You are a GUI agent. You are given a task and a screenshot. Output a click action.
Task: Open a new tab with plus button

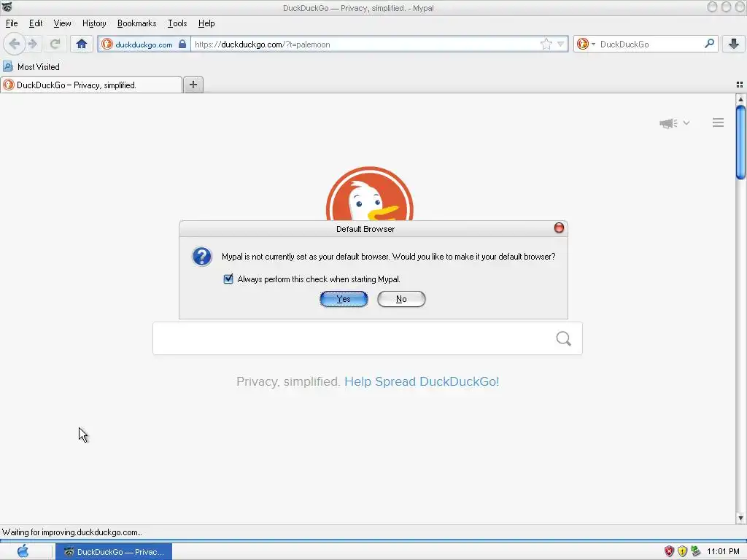coord(193,85)
